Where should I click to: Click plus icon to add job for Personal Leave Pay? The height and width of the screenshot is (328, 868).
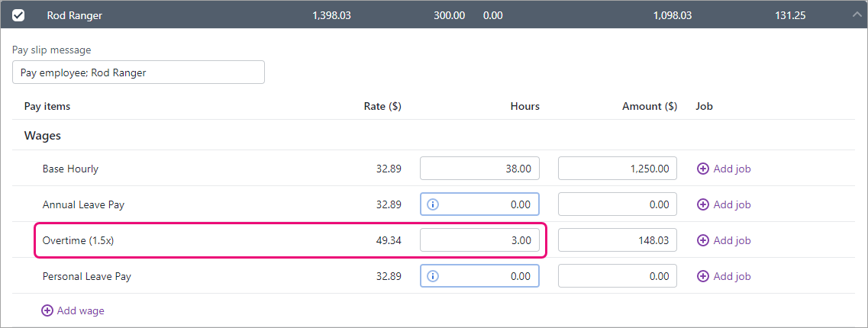tap(703, 276)
